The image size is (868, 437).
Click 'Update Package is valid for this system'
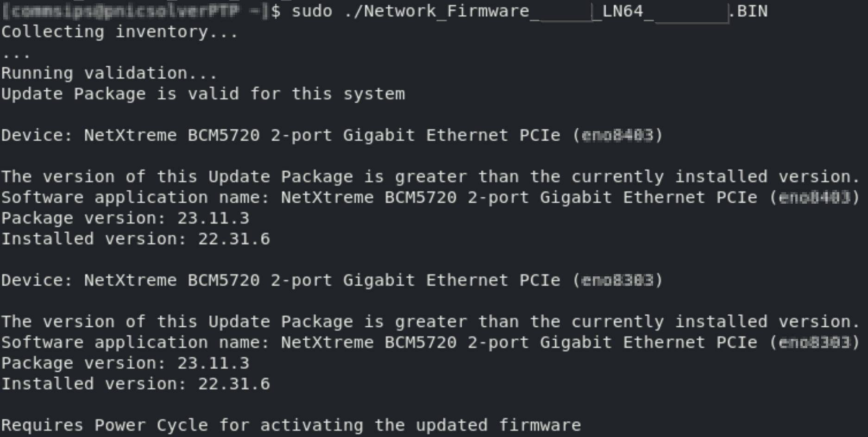[x=203, y=94]
